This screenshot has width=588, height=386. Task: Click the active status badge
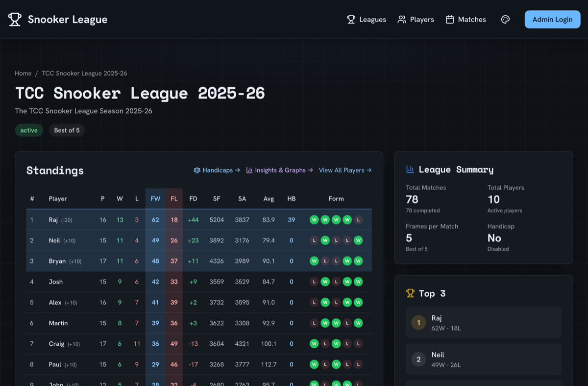[29, 130]
